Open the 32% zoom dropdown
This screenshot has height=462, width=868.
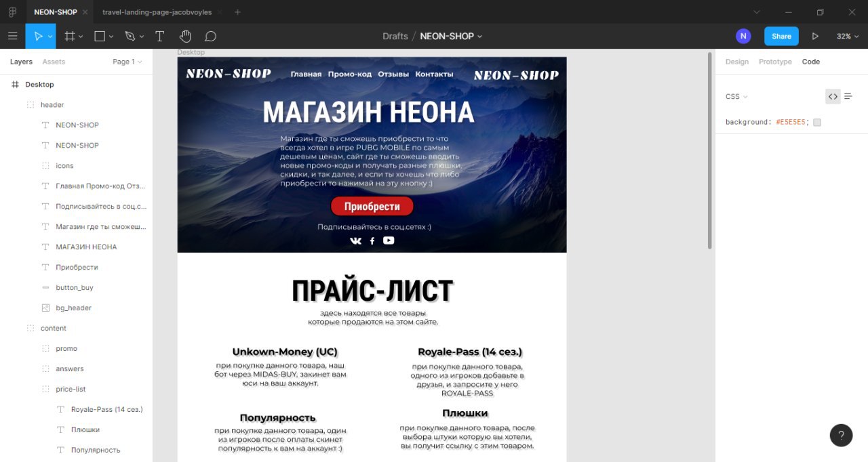click(846, 36)
